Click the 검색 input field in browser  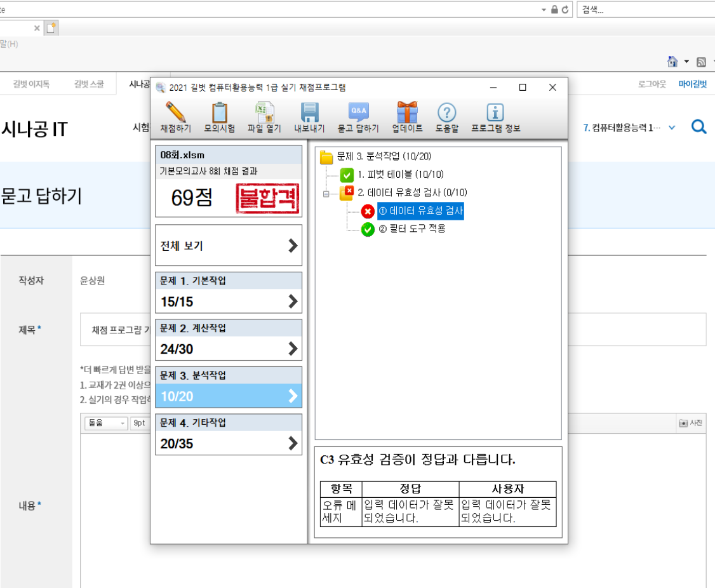(x=641, y=10)
